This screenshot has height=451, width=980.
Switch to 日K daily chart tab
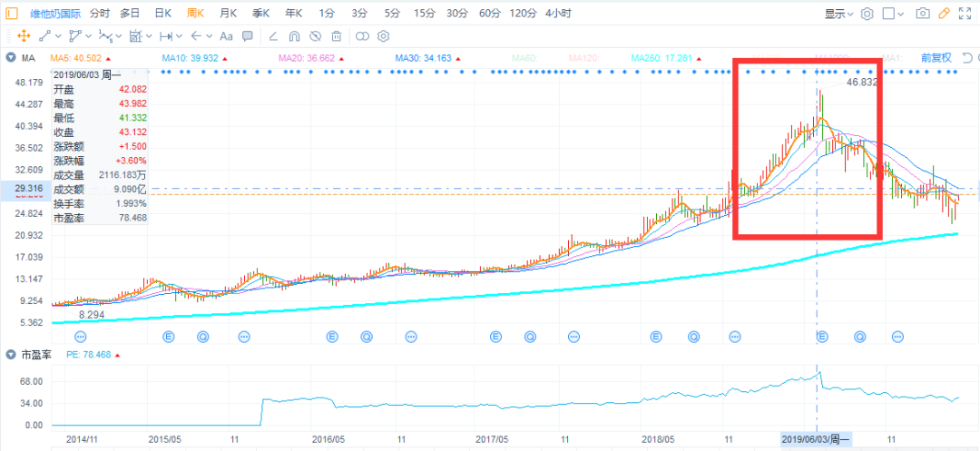[162, 14]
